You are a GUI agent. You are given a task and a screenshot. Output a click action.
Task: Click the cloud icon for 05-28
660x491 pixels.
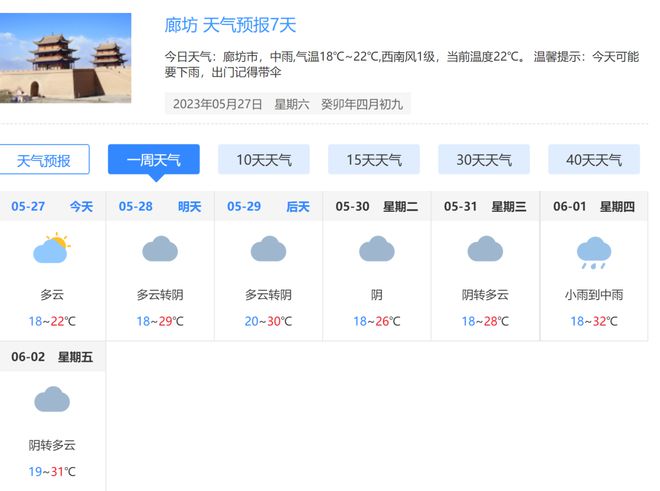[160, 248]
